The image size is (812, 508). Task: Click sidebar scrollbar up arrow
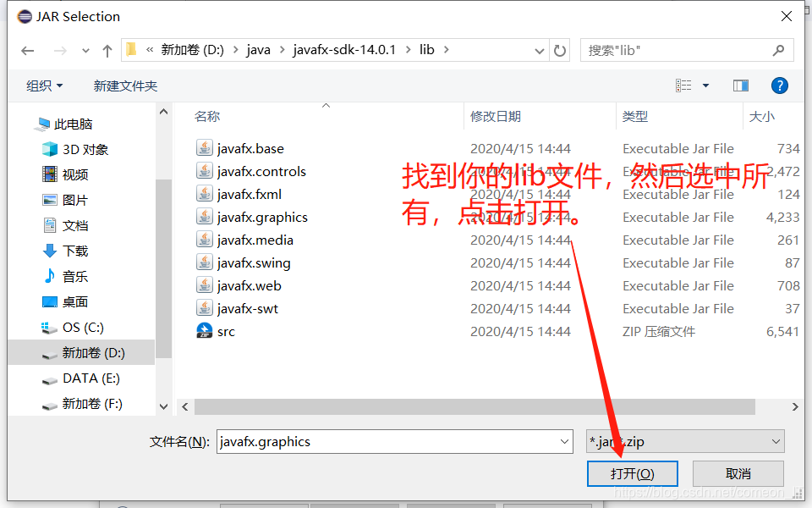[x=163, y=112]
